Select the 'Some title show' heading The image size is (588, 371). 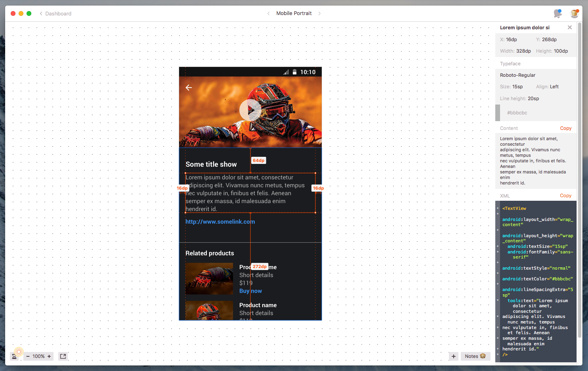[211, 164]
